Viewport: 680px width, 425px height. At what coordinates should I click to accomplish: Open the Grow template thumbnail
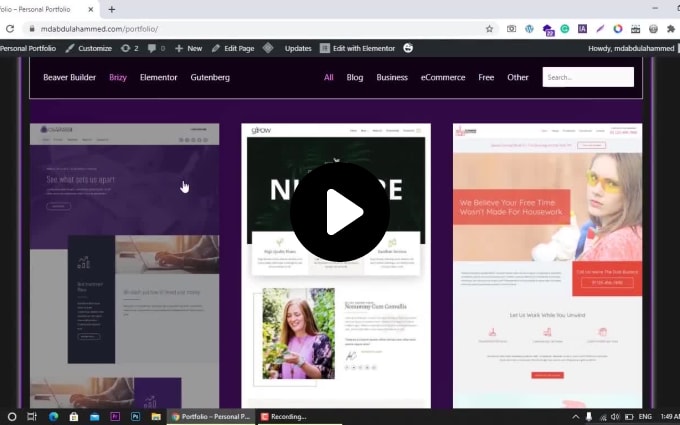pos(336,265)
